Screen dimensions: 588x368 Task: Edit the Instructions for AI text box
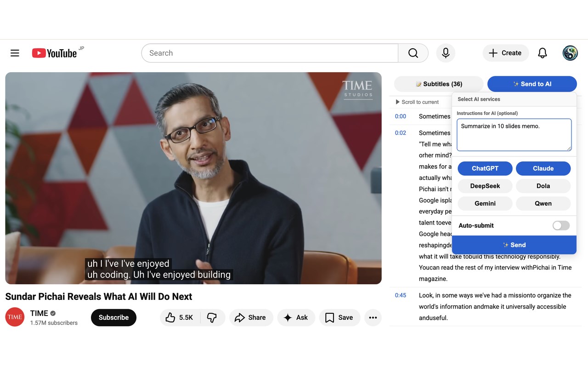[x=514, y=135]
